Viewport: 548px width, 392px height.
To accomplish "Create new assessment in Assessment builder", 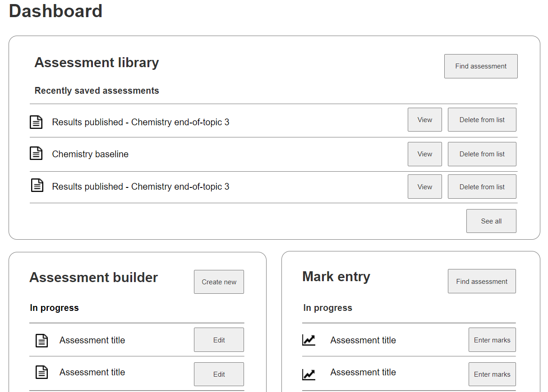I will (x=219, y=282).
